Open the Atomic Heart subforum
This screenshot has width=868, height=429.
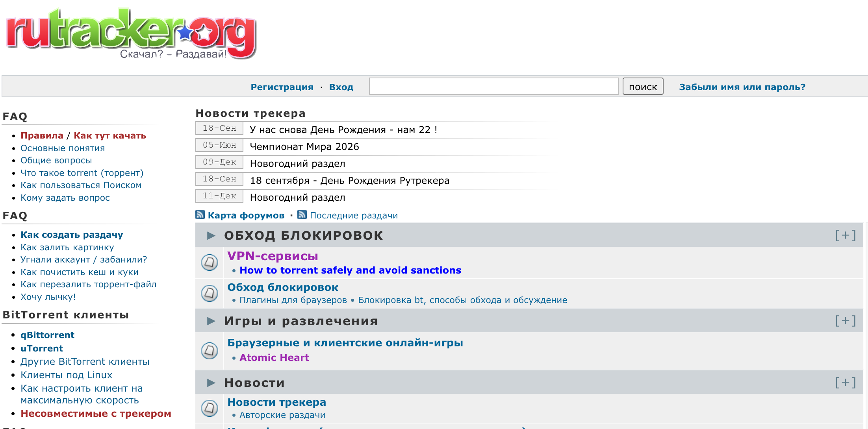[x=274, y=357]
